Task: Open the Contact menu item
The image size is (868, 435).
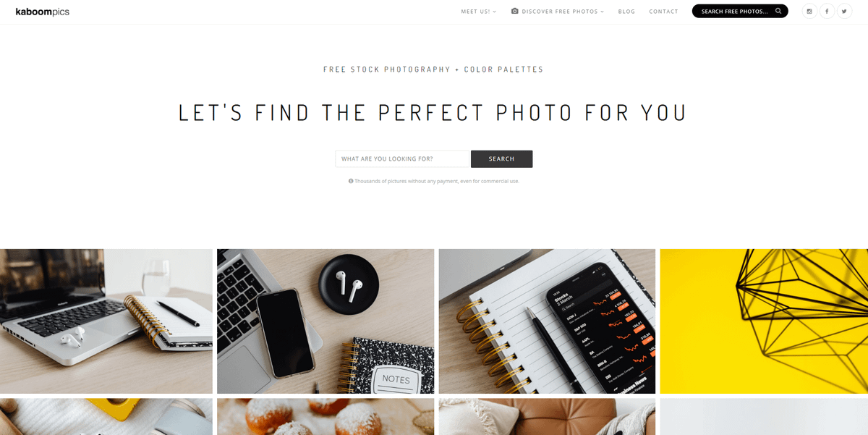Action: 663,12
